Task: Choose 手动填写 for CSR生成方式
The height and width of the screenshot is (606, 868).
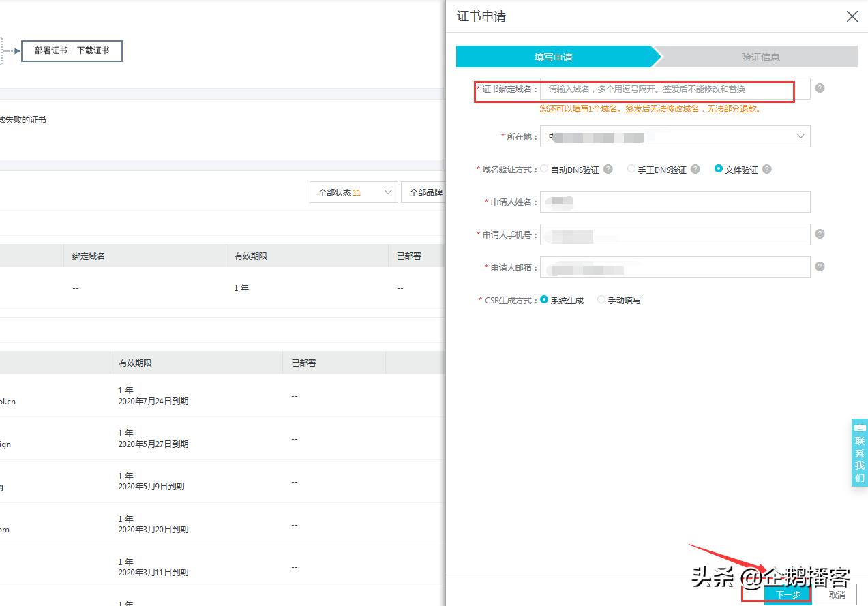Action: pyautogui.click(x=601, y=300)
